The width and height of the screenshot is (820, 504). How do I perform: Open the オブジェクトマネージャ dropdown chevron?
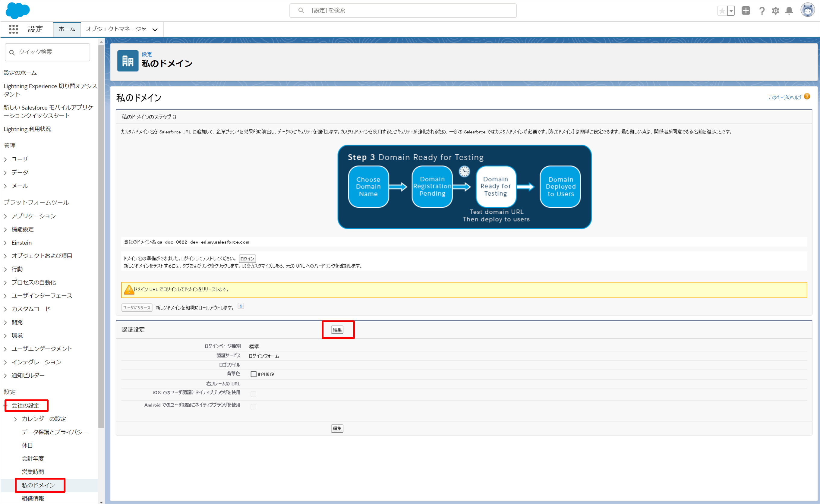coord(155,30)
